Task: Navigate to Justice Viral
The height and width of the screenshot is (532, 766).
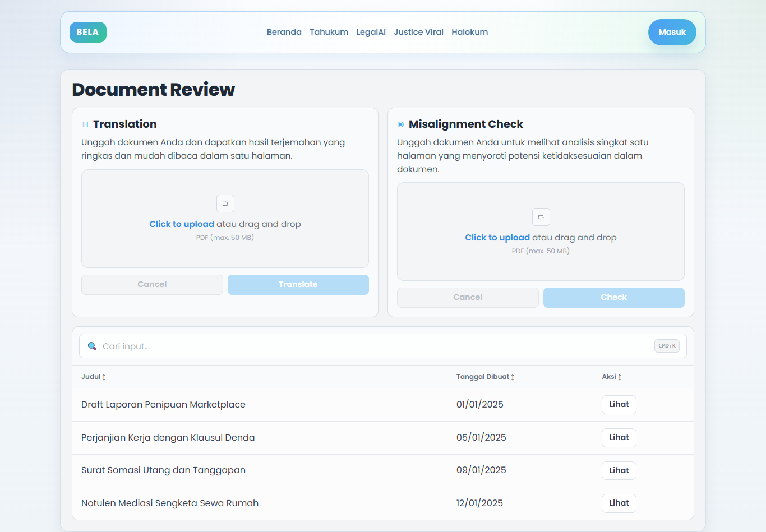Action: click(x=418, y=32)
